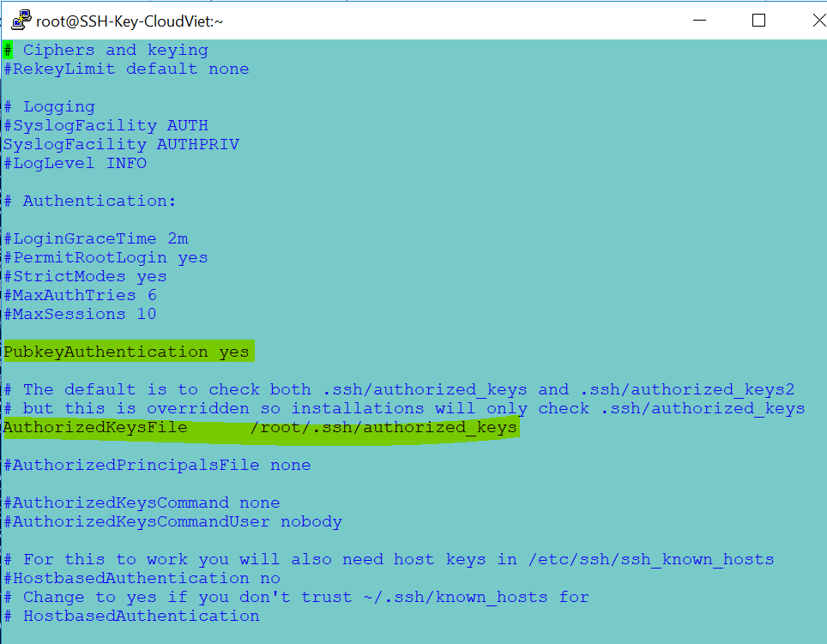Viewport: 827px width, 644px height.
Task: Click the '#SyslogFacility AUTH' line
Action: pos(106,125)
